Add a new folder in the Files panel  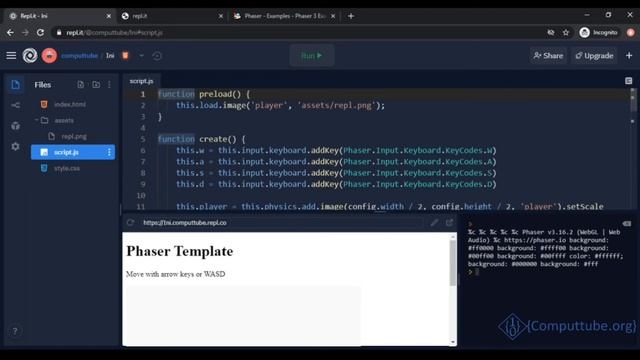click(96, 84)
